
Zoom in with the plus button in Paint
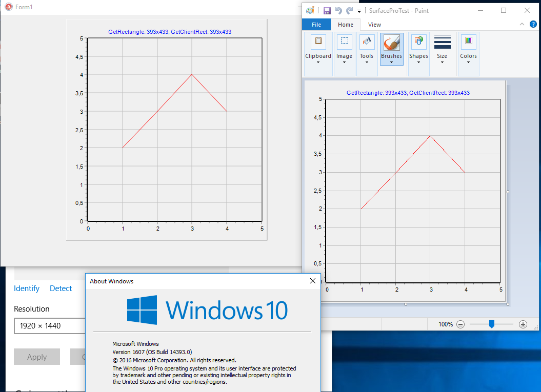[x=523, y=324]
